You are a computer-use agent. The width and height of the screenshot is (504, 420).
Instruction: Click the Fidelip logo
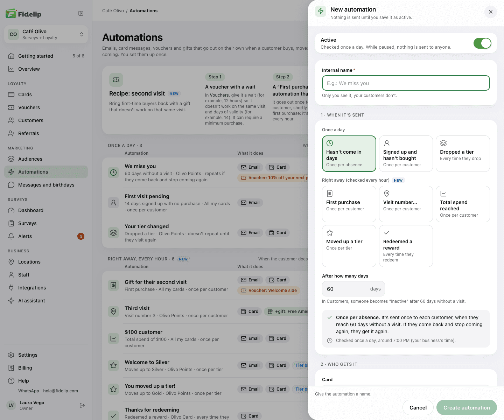coord(23,14)
